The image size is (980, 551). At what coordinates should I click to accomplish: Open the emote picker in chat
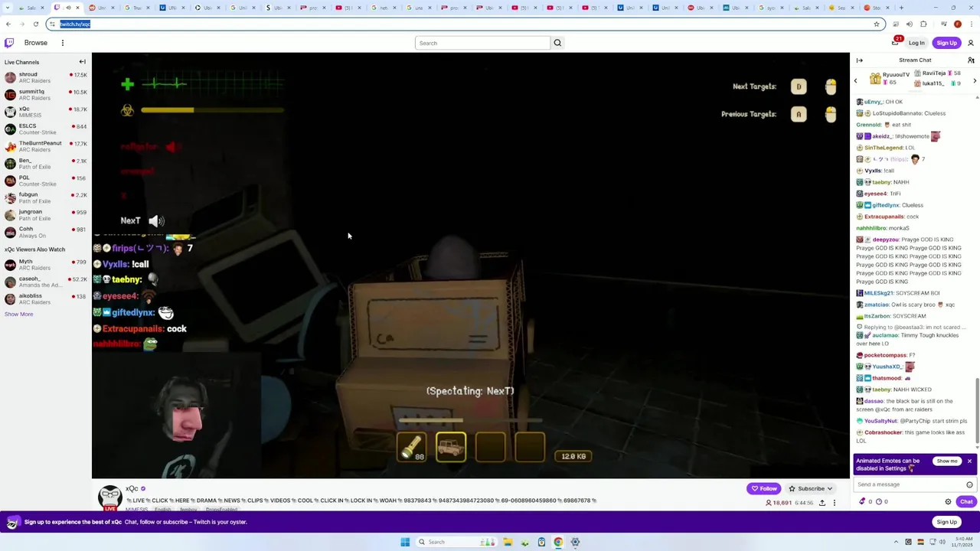pyautogui.click(x=969, y=484)
